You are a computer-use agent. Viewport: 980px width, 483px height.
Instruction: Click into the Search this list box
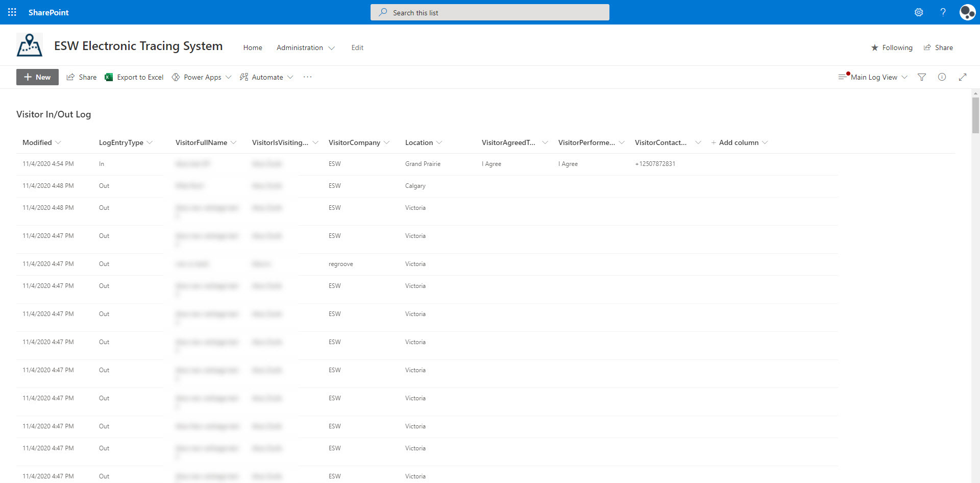(x=490, y=12)
